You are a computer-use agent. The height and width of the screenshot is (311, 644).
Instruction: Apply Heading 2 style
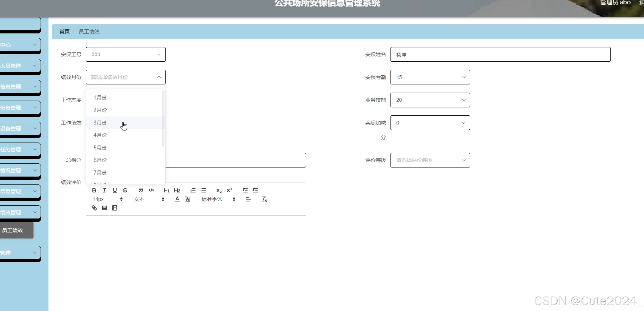tap(177, 190)
